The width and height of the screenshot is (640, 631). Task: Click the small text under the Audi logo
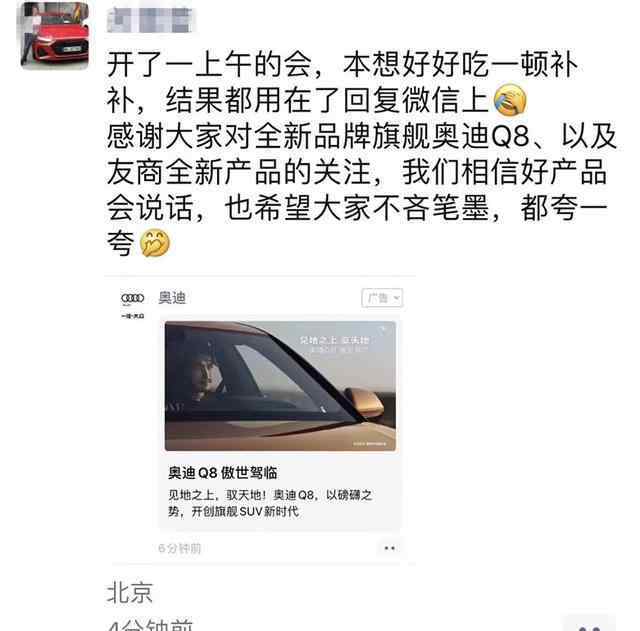coord(133,316)
